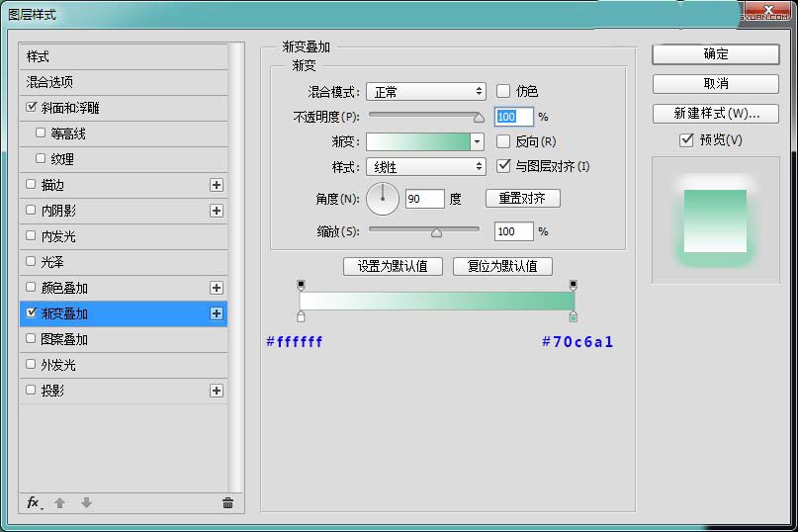
Task: Add another 描边 effect with plus icon
Action: (x=217, y=185)
